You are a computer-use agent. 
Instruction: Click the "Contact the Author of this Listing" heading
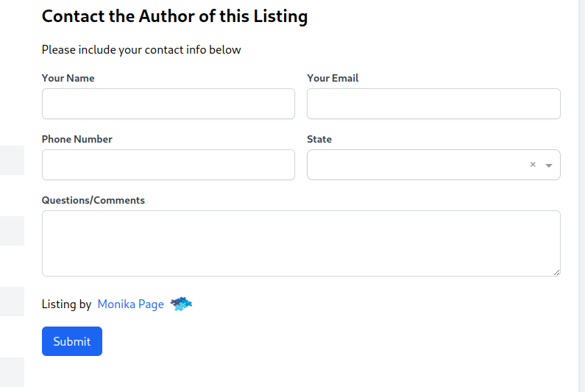pyautogui.click(x=174, y=16)
